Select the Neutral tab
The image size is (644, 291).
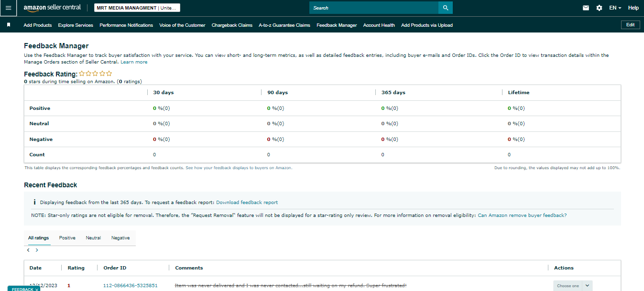point(93,238)
